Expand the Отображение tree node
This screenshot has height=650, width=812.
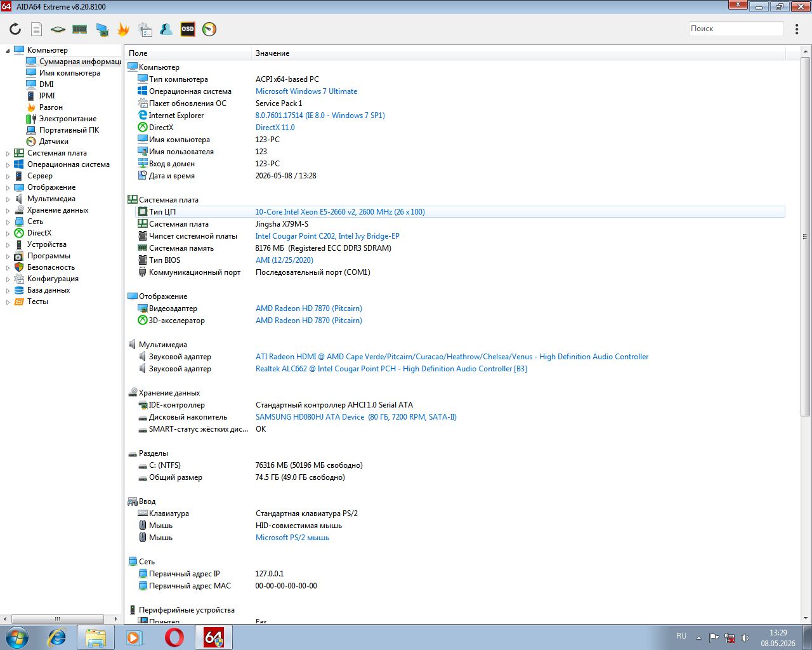(8, 187)
